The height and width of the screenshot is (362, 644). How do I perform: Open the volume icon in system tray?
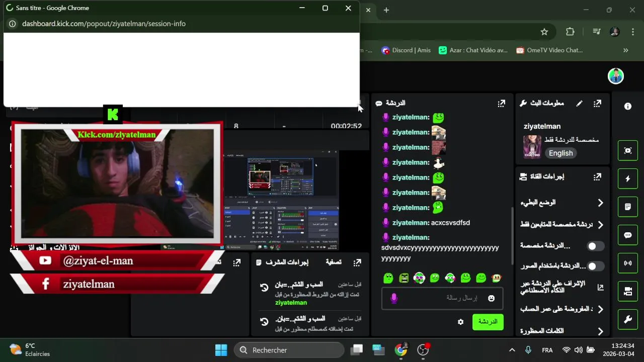coord(579,350)
